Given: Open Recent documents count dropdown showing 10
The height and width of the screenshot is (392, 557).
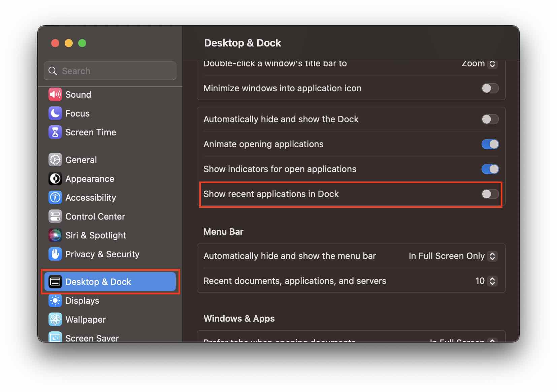Looking at the screenshot, I should click(486, 281).
